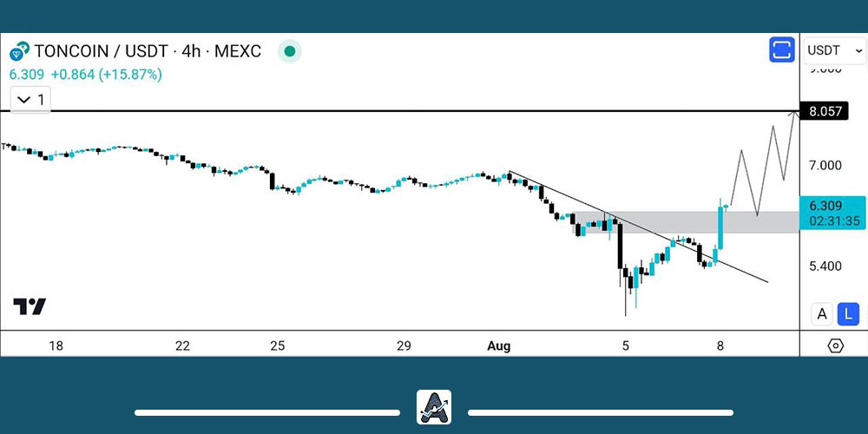868x434 pixels.
Task: Toggle auto scale A button
Action: 821,314
